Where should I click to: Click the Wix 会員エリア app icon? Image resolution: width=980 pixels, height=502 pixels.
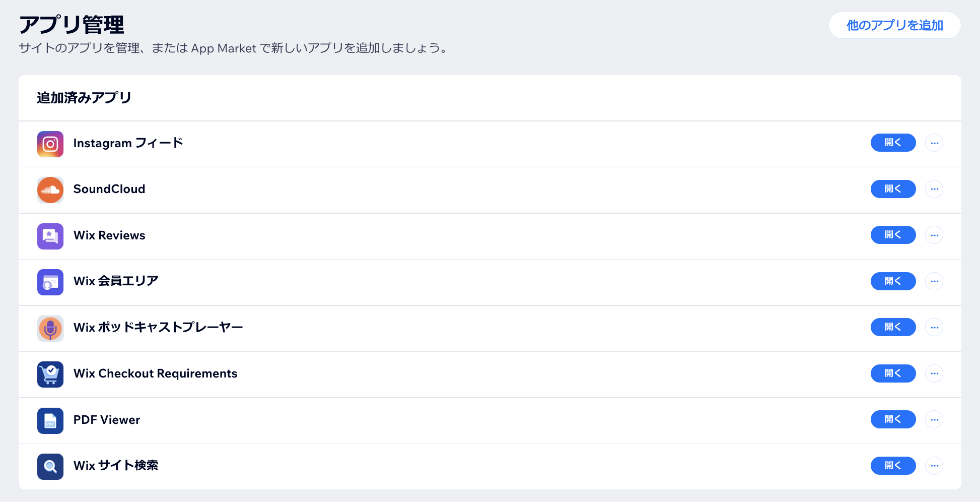tap(50, 282)
